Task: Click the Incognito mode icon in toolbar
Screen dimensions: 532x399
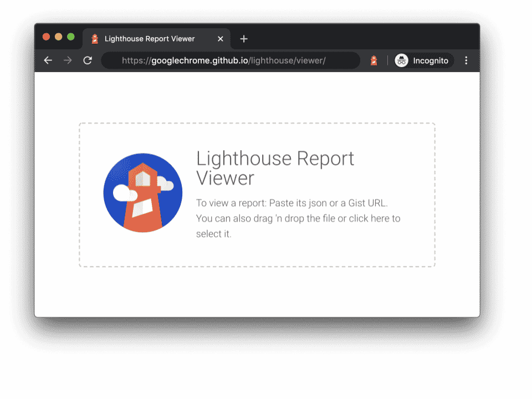Action: coord(401,60)
